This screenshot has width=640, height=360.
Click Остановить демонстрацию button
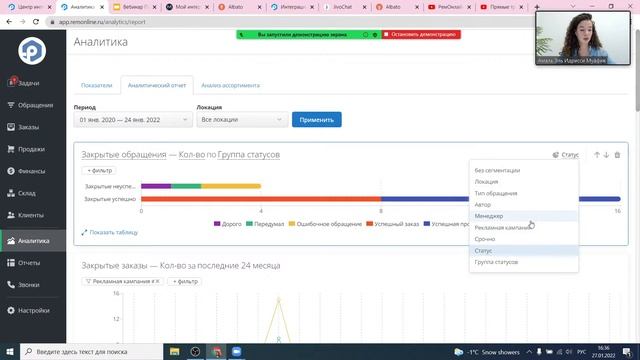pyautogui.click(x=421, y=35)
